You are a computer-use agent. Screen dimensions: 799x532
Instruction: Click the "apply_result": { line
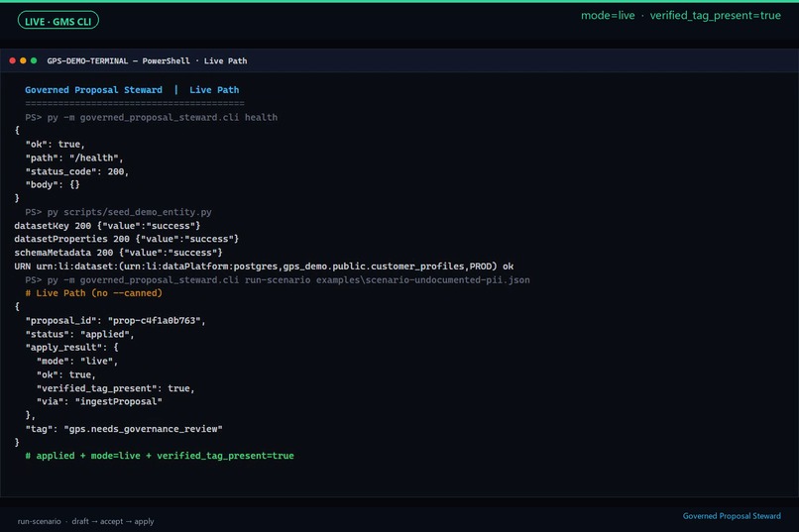pyautogui.click(x=71, y=347)
